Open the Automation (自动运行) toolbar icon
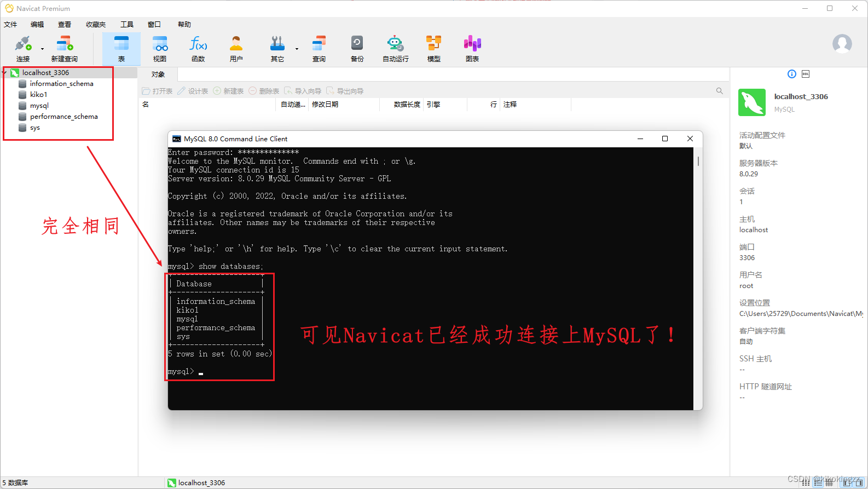 [396, 48]
